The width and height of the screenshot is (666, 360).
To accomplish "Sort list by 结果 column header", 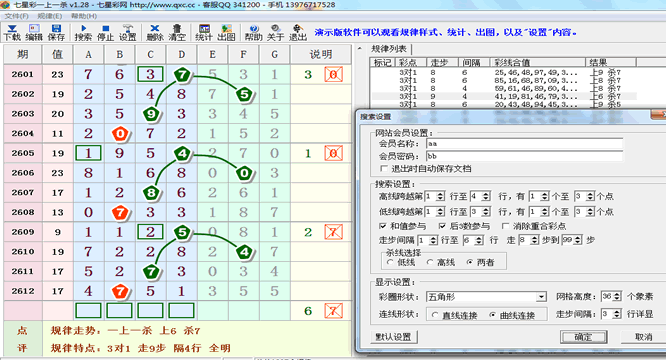I will coord(611,62).
